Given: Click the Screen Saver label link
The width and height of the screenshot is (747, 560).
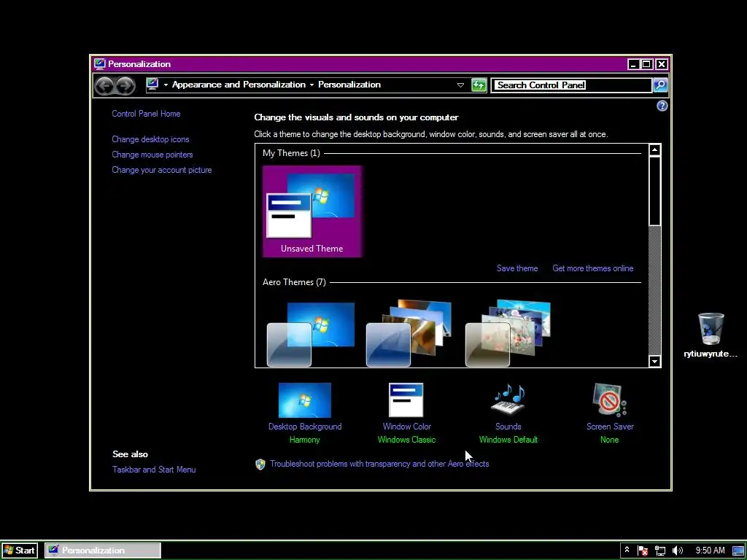Looking at the screenshot, I should [610, 427].
